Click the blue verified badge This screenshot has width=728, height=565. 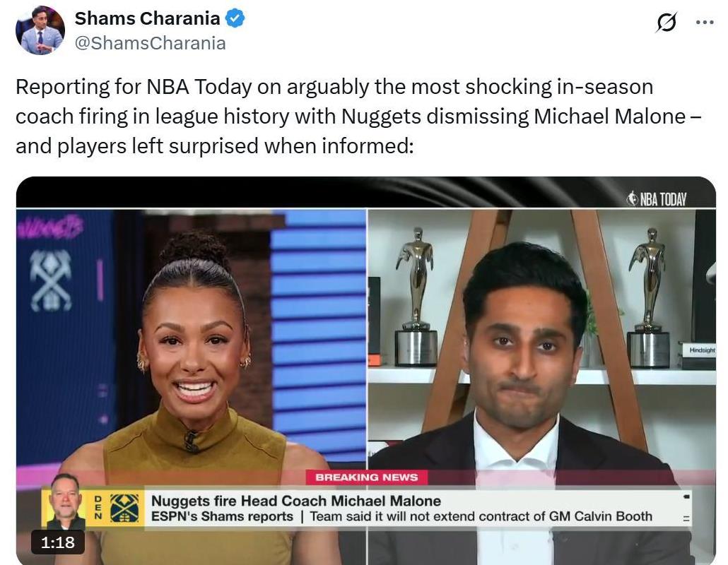pos(235,18)
